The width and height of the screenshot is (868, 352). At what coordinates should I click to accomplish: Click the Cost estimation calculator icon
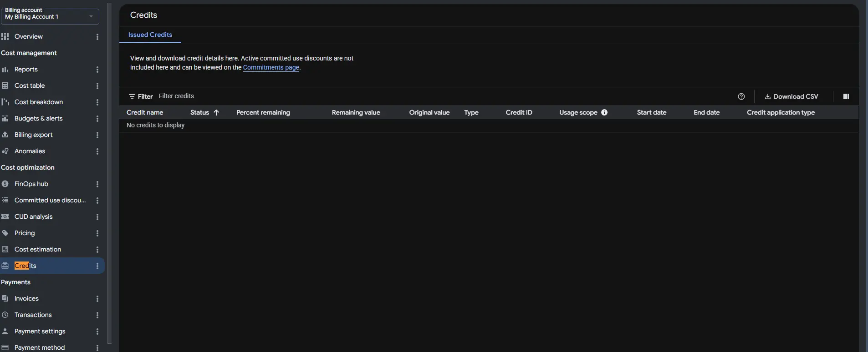click(5, 249)
